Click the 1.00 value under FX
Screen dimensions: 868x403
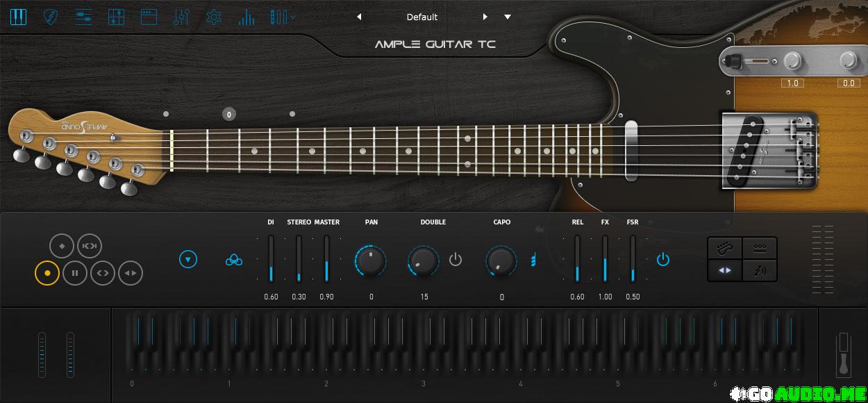605,297
